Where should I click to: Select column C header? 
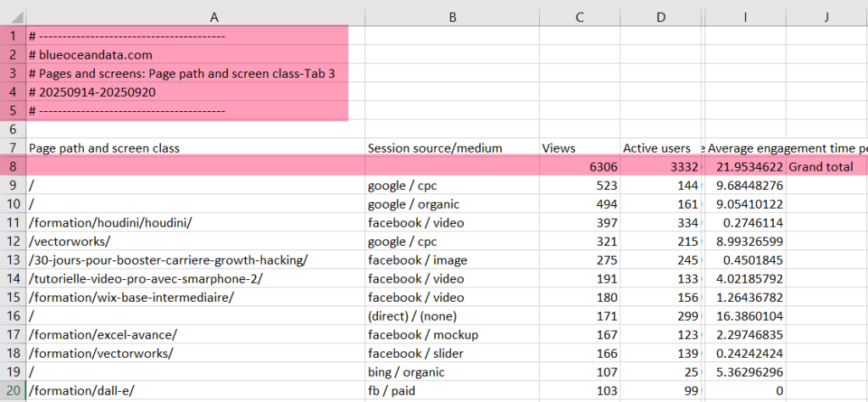580,17
